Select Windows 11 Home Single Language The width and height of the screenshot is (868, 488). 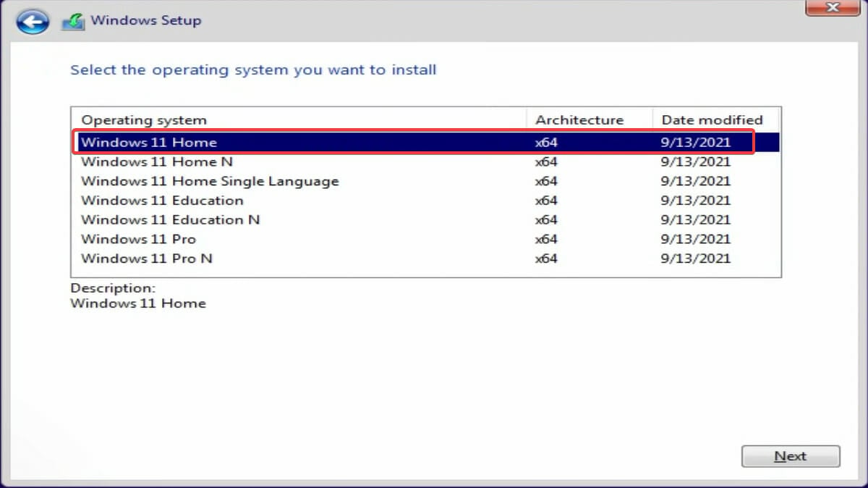pyautogui.click(x=210, y=181)
